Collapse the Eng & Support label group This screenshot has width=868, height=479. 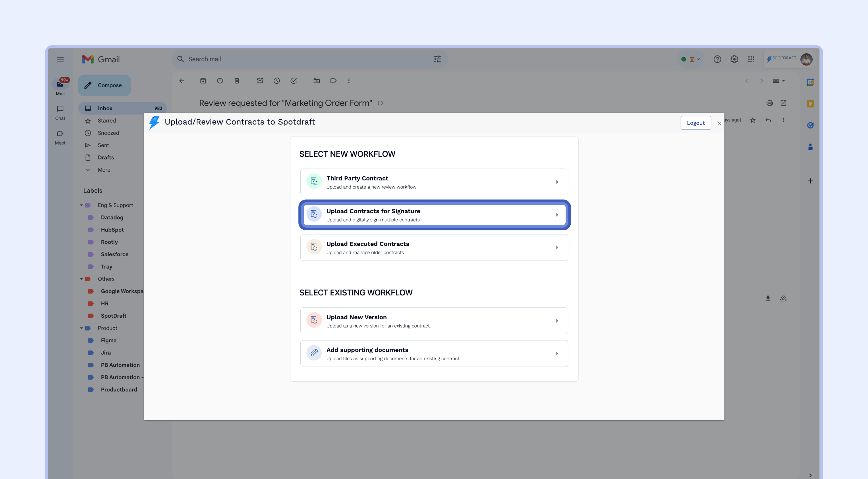click(81, 205)
